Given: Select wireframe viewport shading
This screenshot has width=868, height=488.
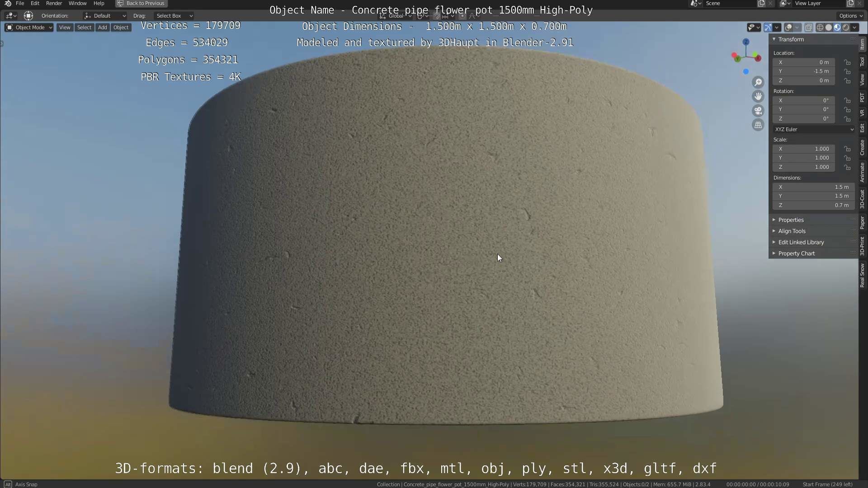Looking at the screenshot, I should (x=820, y=28).
